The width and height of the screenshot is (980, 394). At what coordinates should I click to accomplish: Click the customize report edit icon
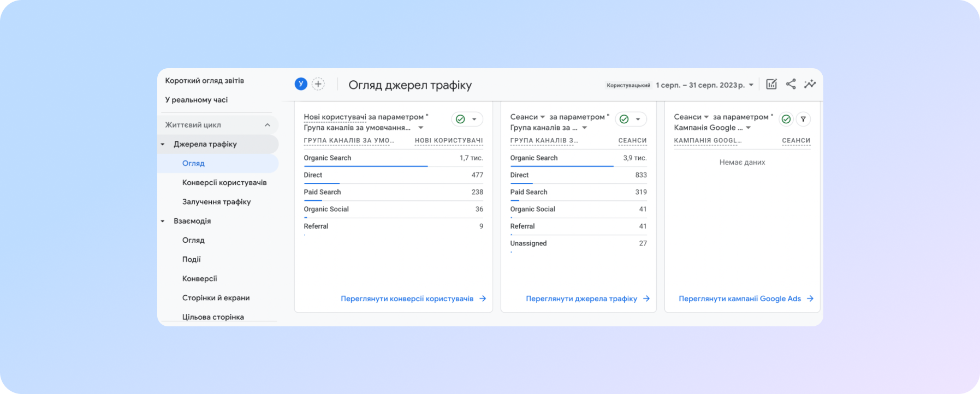(x=771, y=84)
